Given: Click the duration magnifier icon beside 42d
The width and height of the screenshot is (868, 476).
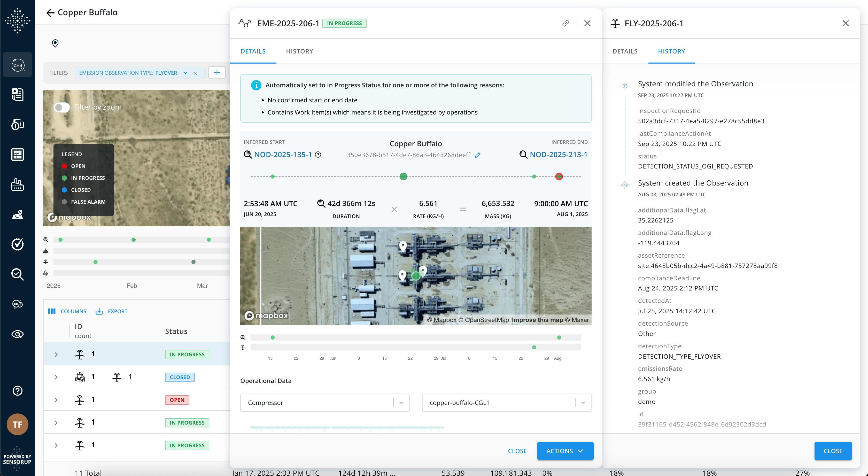Looking at the screenshot, I should [x=321, y=203].
